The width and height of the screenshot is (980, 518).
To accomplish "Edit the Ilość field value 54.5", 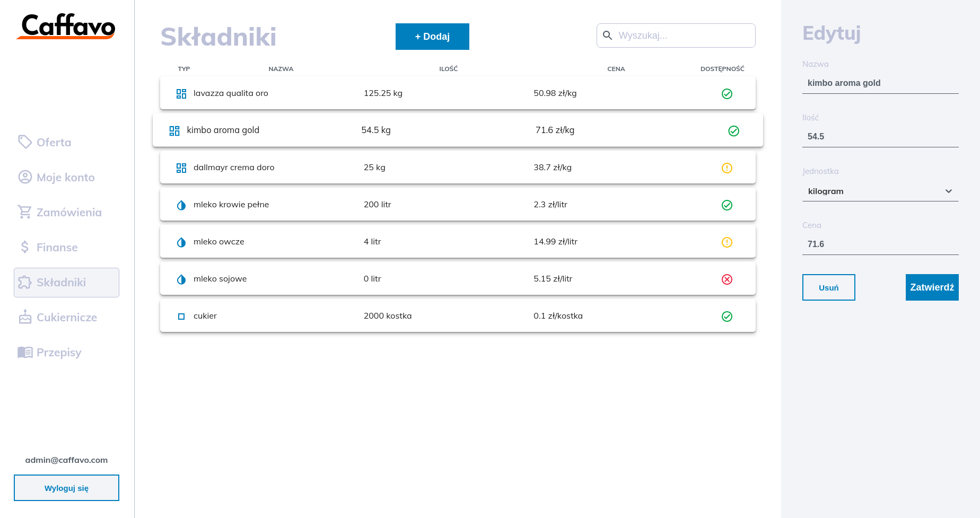I will [x=880, y=137].
